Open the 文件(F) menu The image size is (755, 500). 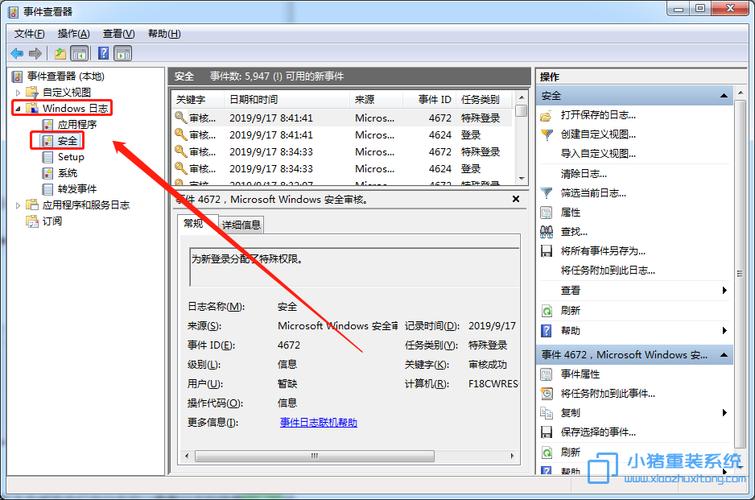[29, 34]
